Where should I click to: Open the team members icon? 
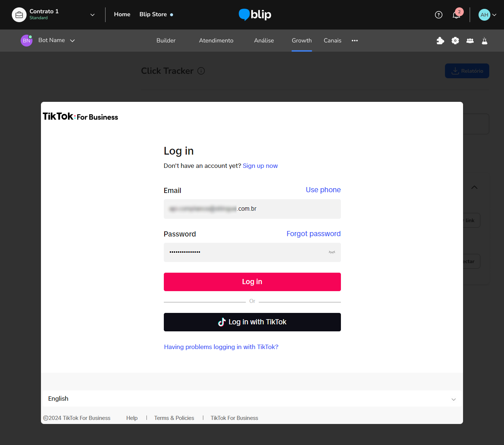coord(470,41)
